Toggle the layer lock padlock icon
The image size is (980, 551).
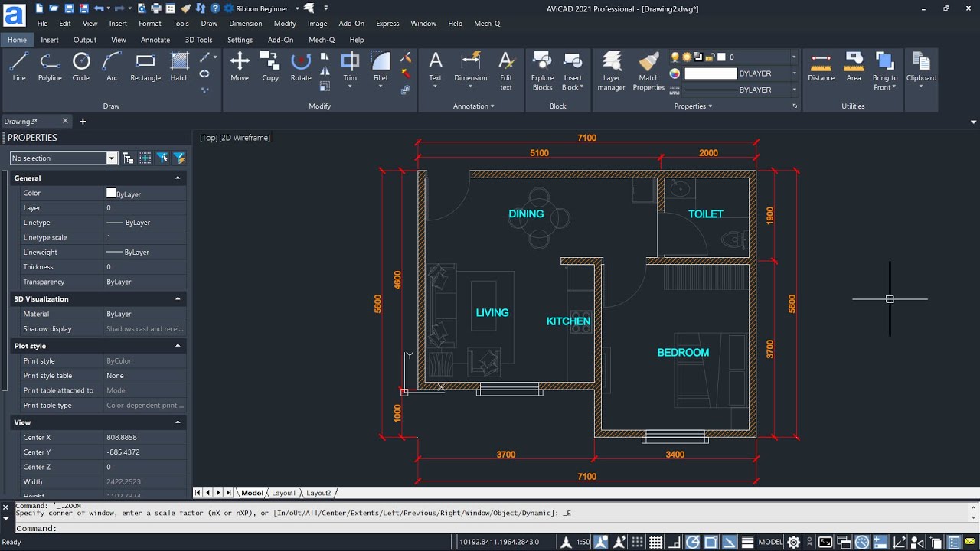(x=710, y=57)
